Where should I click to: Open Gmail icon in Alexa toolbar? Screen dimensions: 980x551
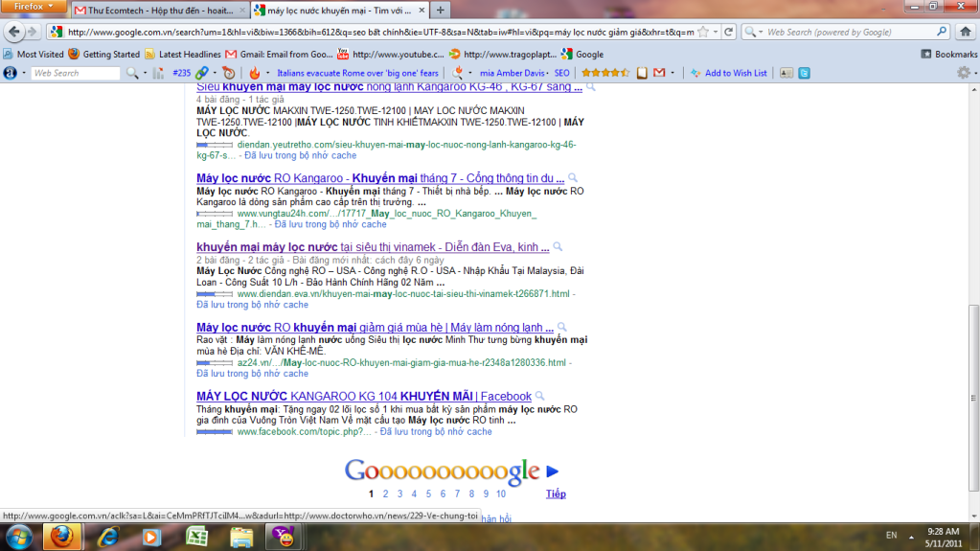coord(659,73)
